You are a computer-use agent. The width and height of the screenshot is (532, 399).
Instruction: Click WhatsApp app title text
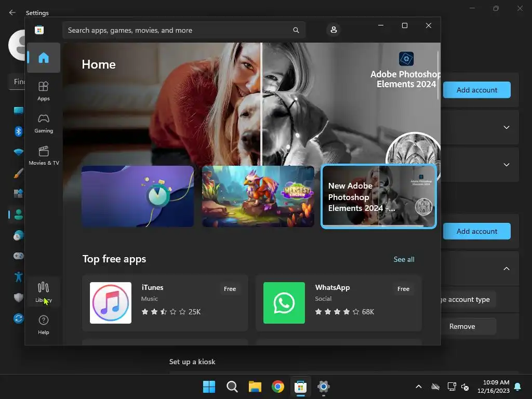coord(332,287)
